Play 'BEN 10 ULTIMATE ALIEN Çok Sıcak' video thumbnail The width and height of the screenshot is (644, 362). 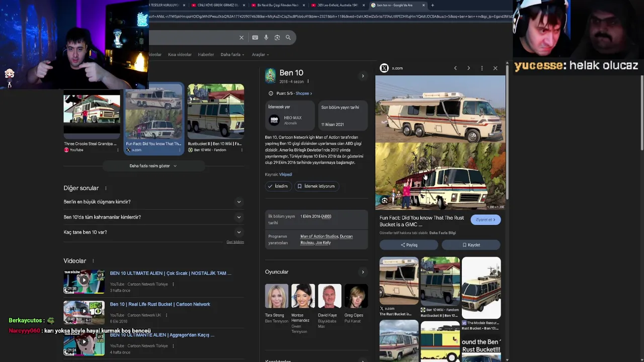pos(84,282)
